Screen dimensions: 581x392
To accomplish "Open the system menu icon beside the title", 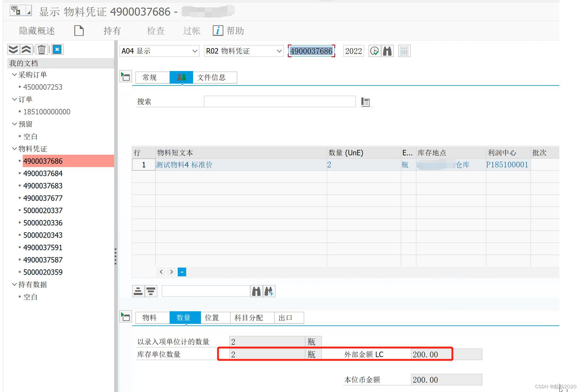I will 20,11.
